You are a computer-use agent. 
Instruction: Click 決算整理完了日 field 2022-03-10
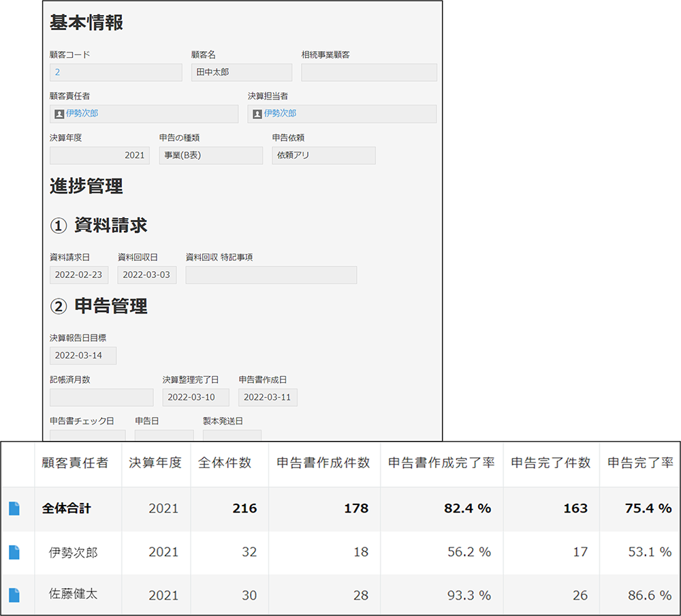[x=196, y=397]
